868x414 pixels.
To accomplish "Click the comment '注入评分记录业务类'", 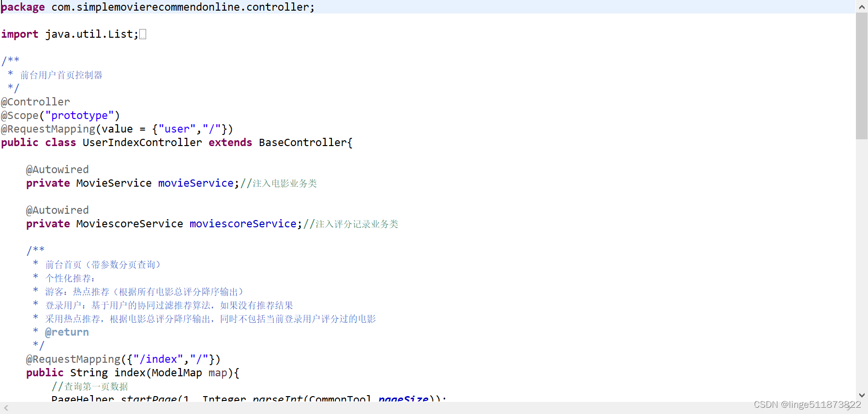I will point(357,224).
